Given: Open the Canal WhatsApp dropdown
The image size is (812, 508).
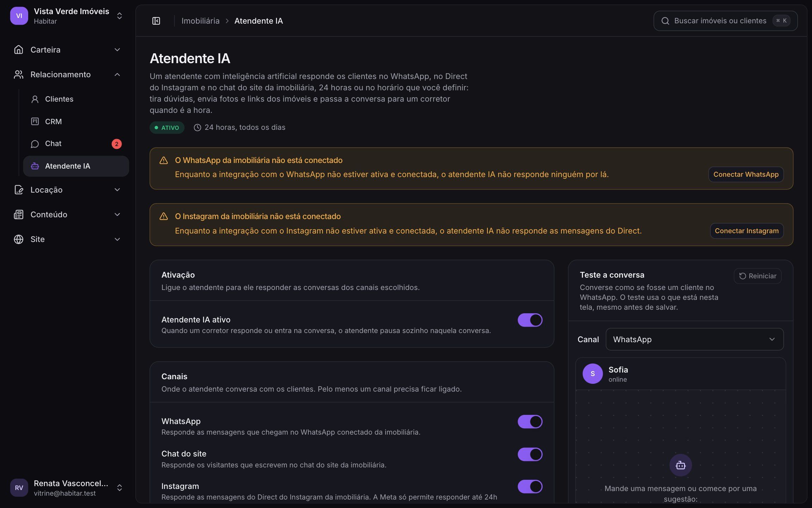Looking at the screenshot, I should 694,339.
